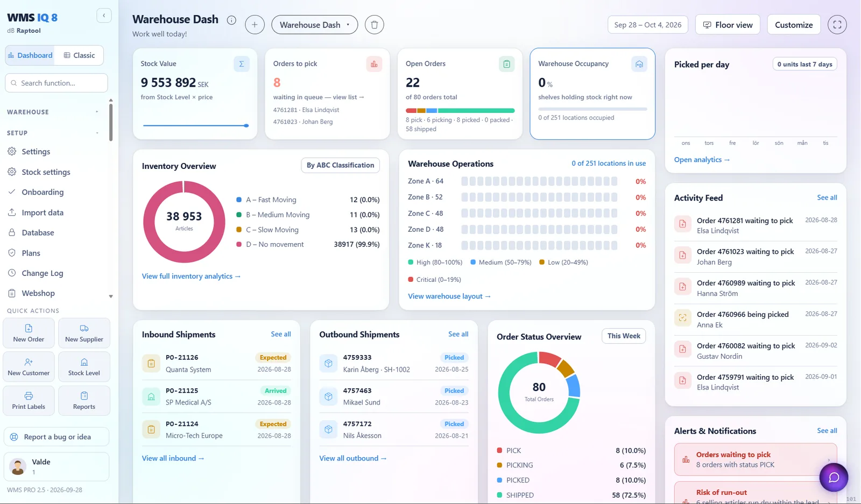Open Import data in sidebar
Screen dimensions: 861x504
pos(43,212)
